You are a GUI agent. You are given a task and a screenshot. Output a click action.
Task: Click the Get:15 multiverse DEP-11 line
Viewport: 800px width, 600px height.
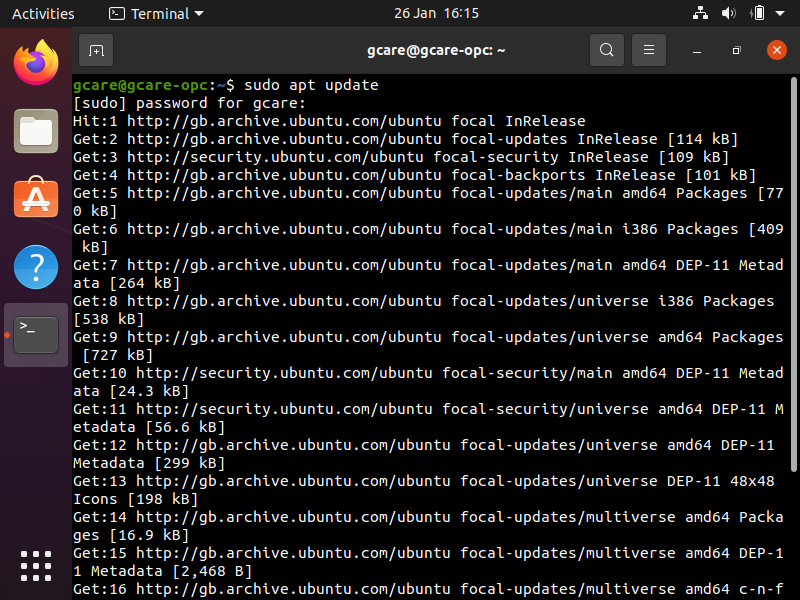(428, 553)
